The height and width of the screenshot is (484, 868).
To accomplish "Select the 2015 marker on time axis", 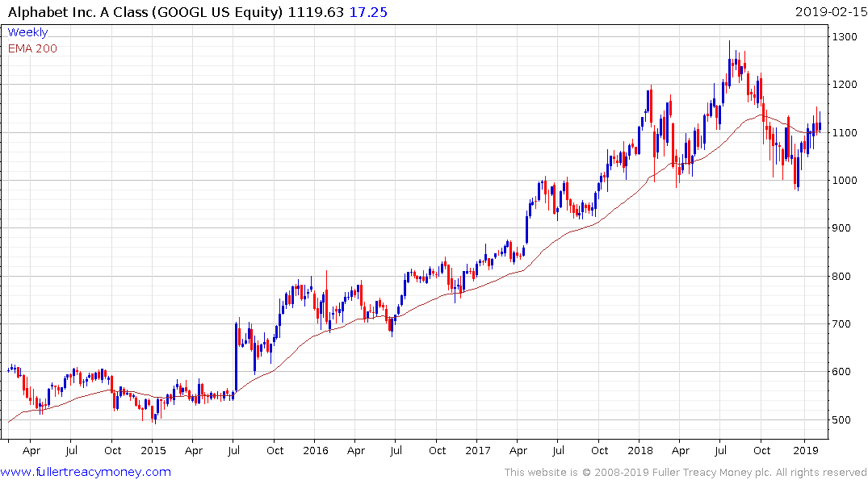I will pos(153,450).
